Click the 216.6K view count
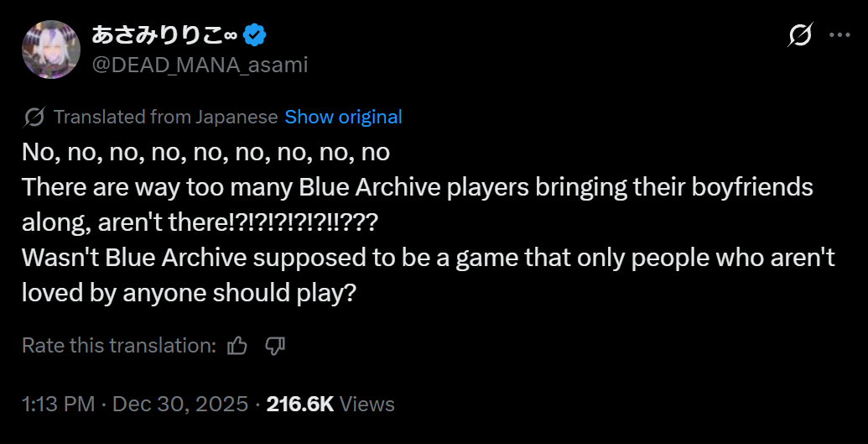The width and height of the screenshot is (868, 444). coord(299,404)
